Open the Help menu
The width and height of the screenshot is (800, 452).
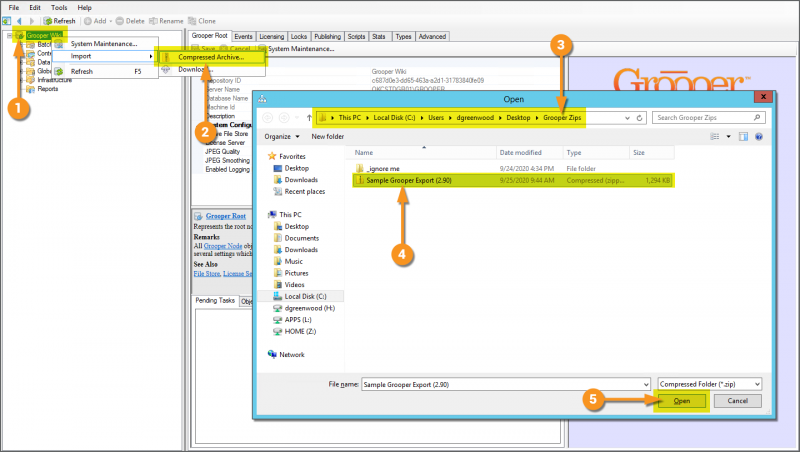point(84,8)
